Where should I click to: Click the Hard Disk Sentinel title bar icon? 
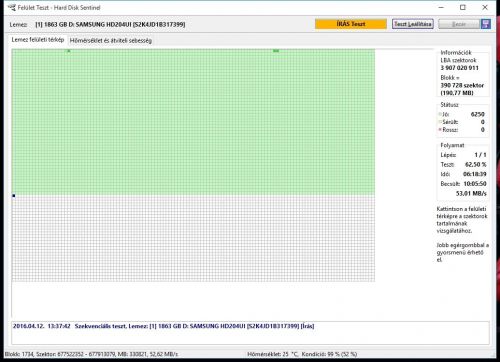12,7
